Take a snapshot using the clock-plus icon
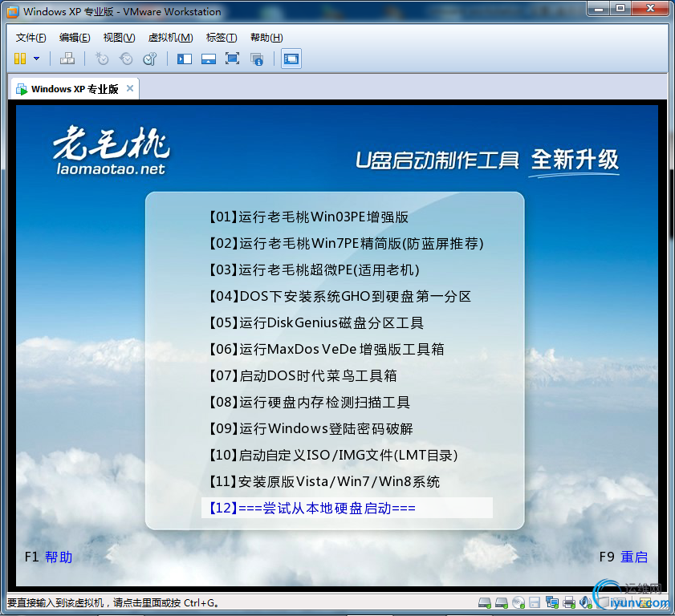Viewport: 675px width, 616px height. 102,59
